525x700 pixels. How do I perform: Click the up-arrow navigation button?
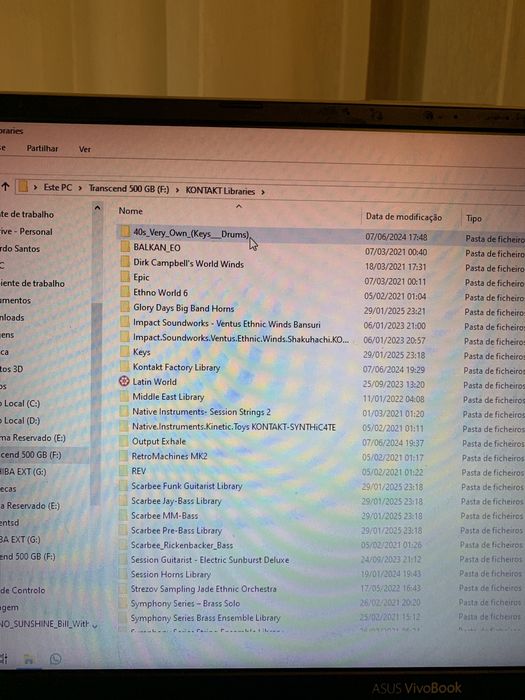tap(5, 186)
